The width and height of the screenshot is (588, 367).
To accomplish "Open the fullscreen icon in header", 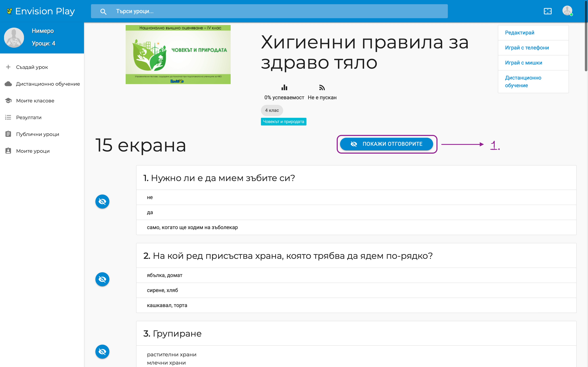I will (x=547, y=11).
